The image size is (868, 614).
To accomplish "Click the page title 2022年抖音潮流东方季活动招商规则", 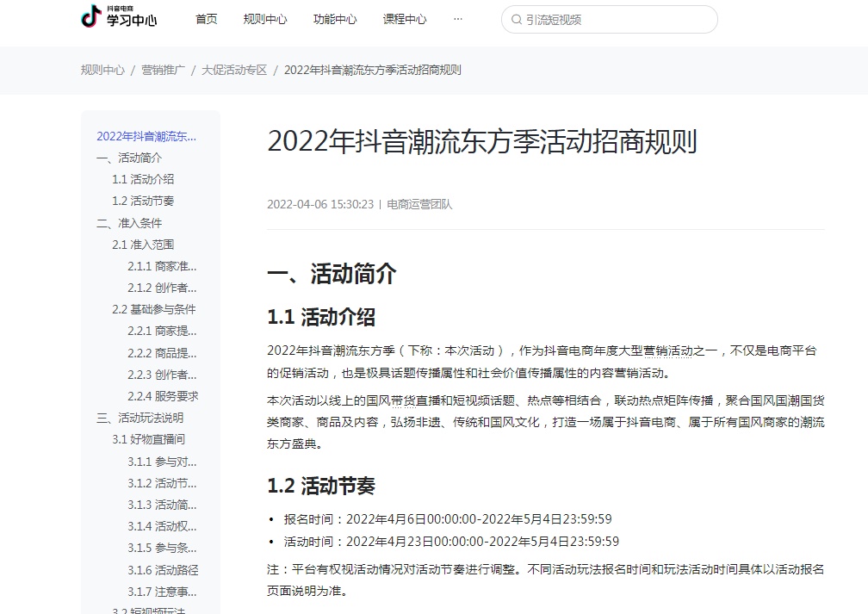I will click(x=482, y=141).
